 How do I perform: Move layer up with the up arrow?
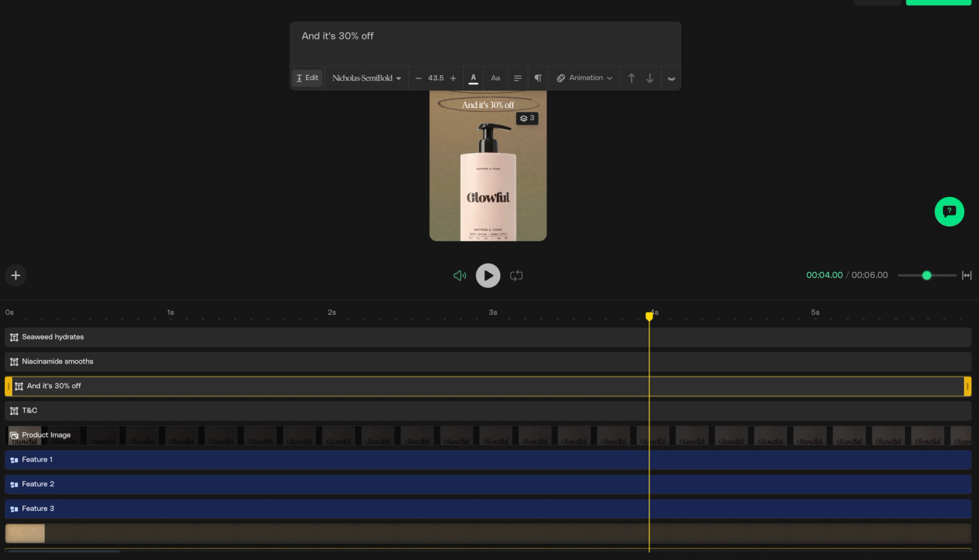click(x=631, y=78)
